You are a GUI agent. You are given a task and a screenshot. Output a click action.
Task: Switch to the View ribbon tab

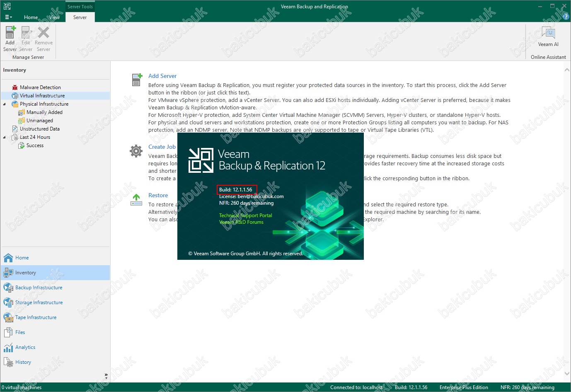(54, 17)
